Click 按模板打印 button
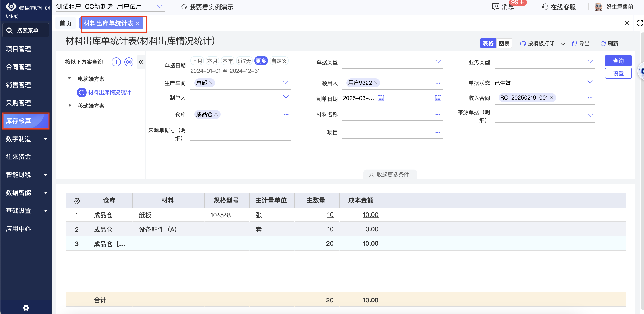The width and height of the screenshot is (644, 314). [x=538, y=44]
